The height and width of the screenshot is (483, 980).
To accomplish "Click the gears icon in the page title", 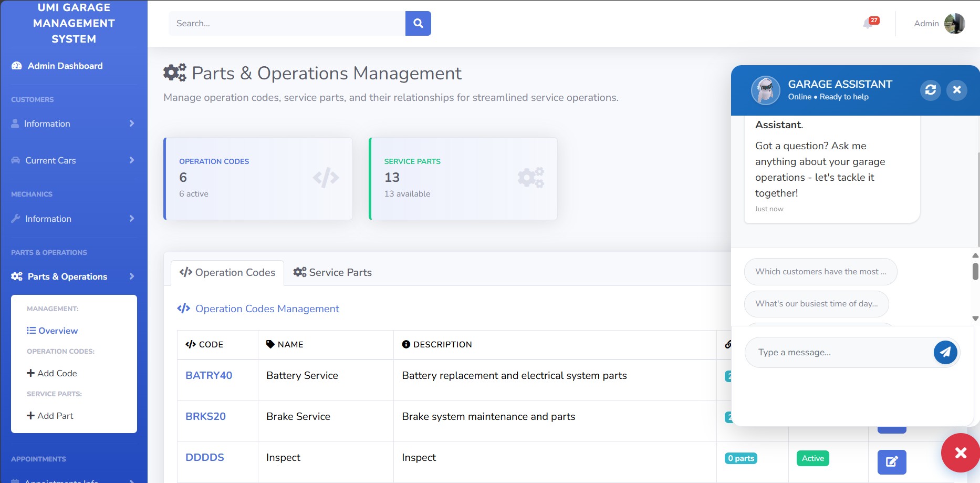I will tap(175, 73).
